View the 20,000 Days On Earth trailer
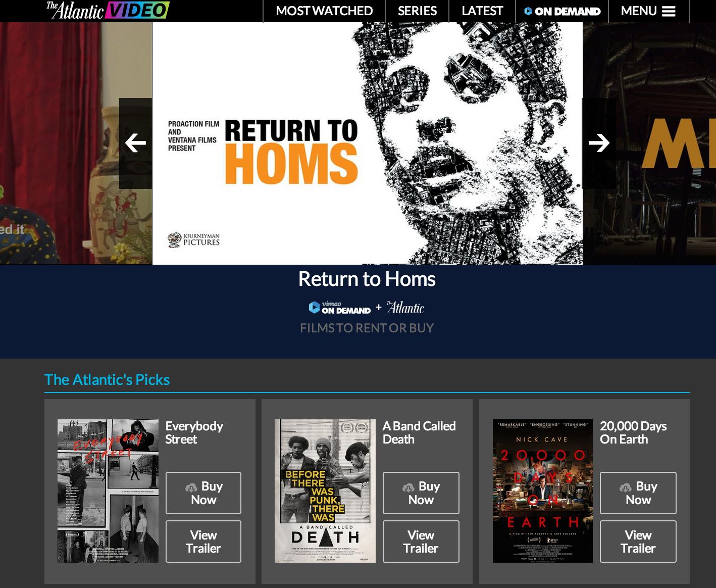The height and width of the screenshot is (588, 716). click(638, 542)
